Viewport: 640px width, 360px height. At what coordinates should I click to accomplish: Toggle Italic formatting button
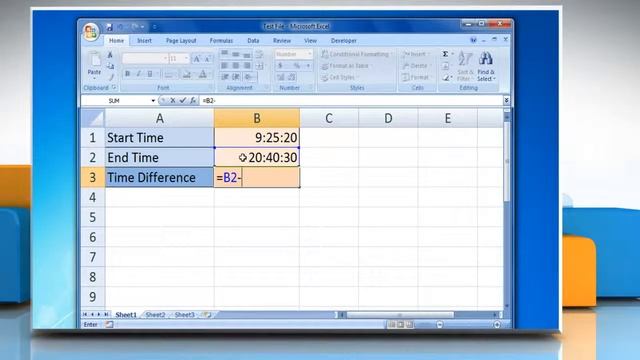pyautogui.click(x=138, y=74)
